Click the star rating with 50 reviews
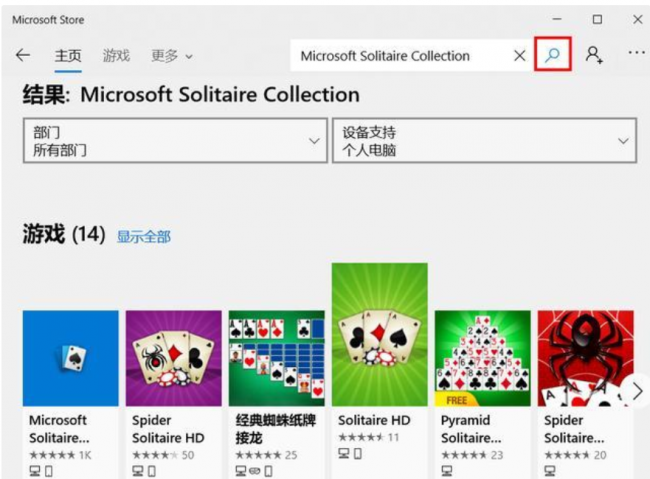Screen dimensions: 650x479 click(x=163, y=455)
